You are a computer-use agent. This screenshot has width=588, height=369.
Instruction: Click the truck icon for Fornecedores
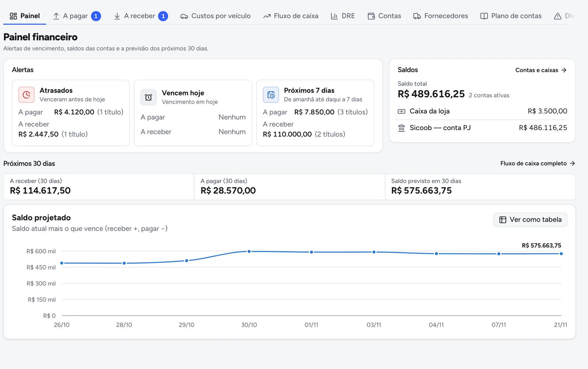(417, 16)
